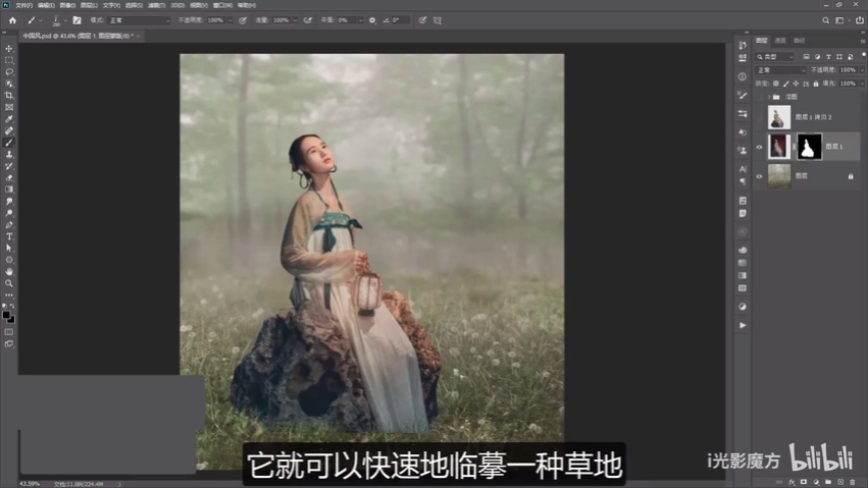Select the layer mask thumbnail of 图层 1
The image size is (868, 488).
809,147
